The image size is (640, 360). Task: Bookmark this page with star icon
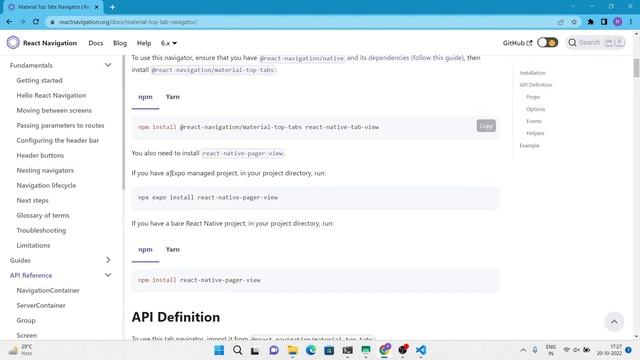(574, 22)
